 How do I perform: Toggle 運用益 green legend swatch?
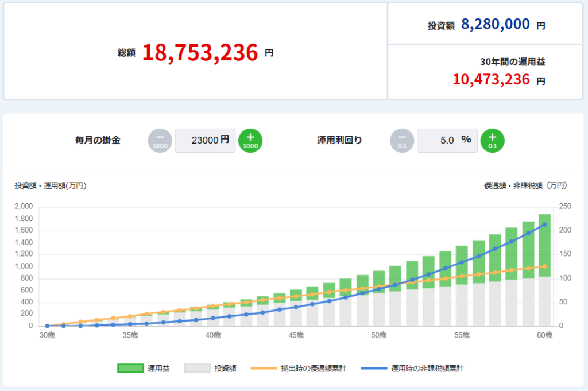[x=130, y=368]
